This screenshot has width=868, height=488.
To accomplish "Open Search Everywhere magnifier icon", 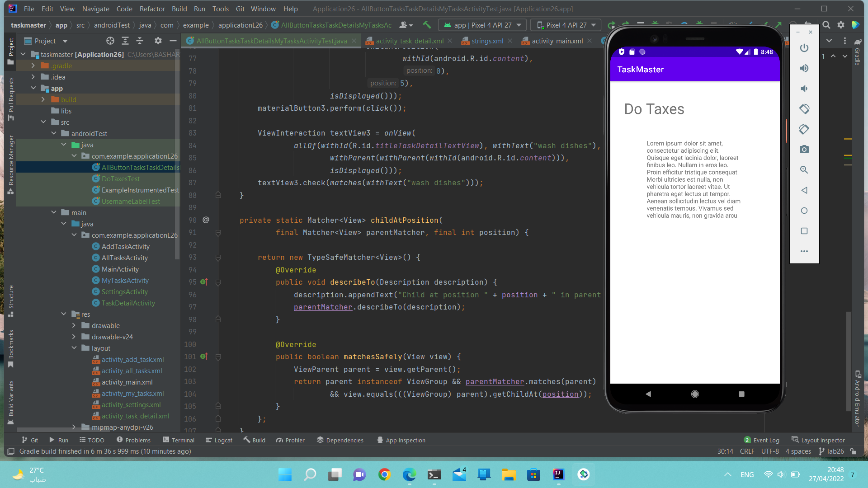I will click(826, 25).
